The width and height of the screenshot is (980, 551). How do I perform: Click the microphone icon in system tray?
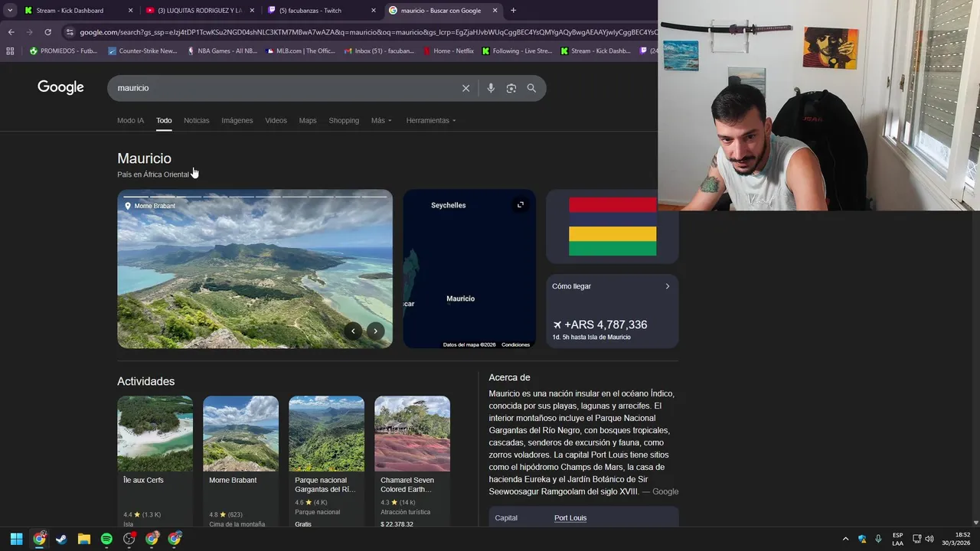(878, 539)
